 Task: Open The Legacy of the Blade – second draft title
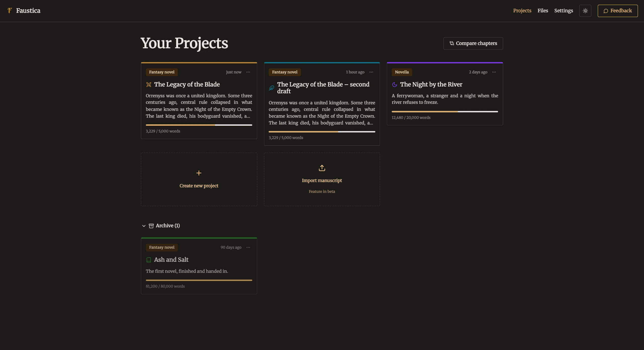(x=323, y=88)
